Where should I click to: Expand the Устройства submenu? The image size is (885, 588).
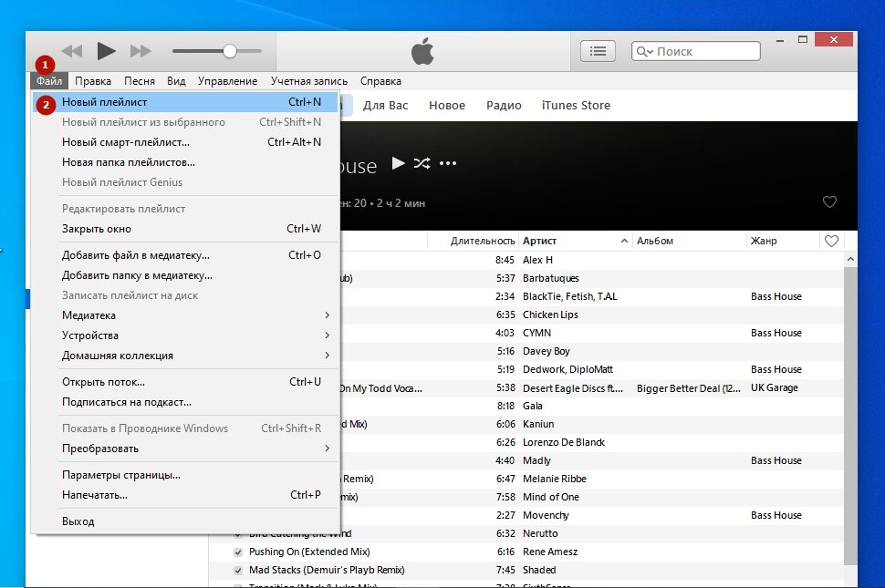pyautogui.click(x=186, y=335)
